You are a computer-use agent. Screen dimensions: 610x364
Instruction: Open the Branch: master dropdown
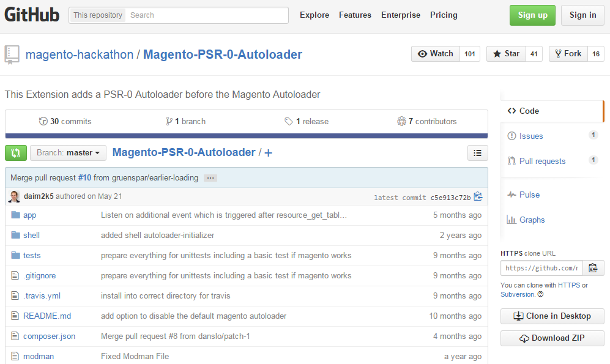click(68, 153)
